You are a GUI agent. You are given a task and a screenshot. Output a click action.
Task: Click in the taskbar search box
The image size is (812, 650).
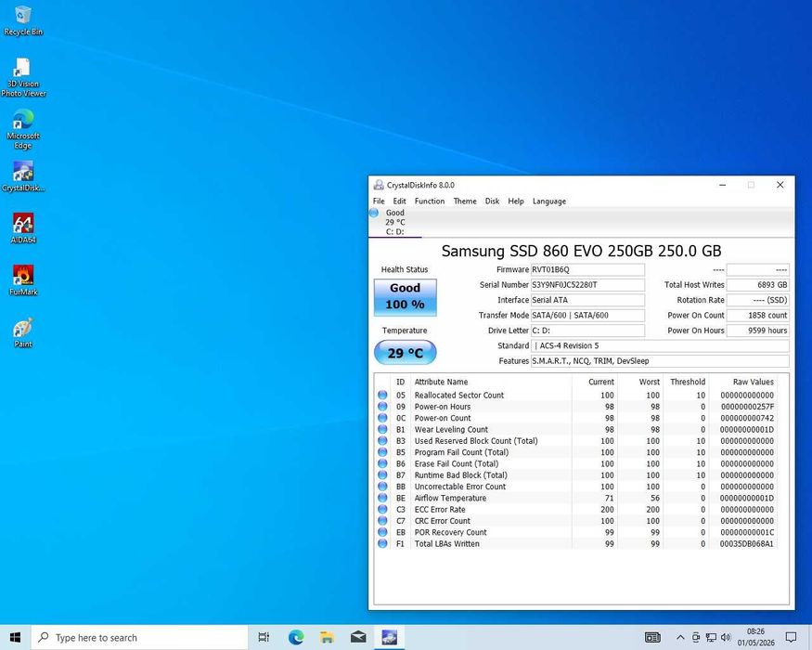click(139, 637)
